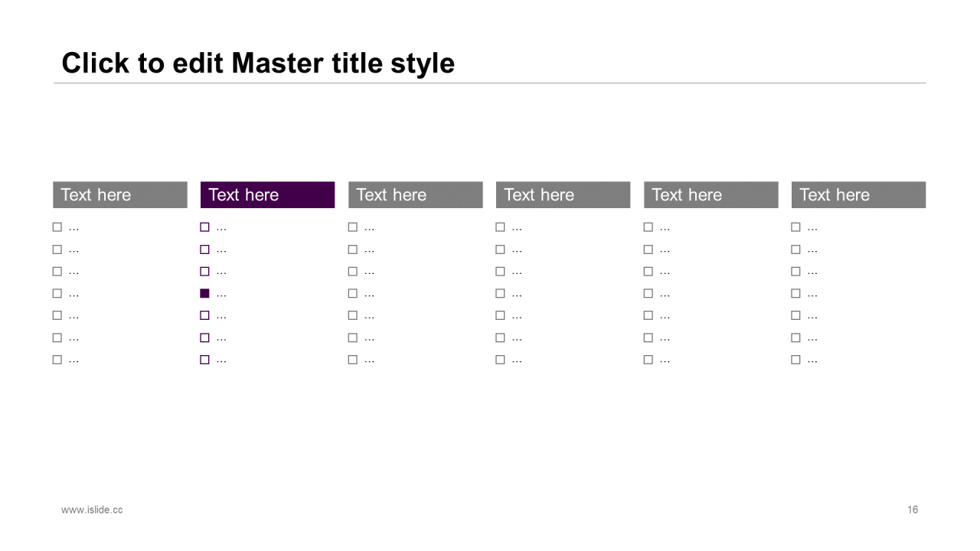
Task: Check the top purple-outlined checkbox
Action: coord(204,227)
